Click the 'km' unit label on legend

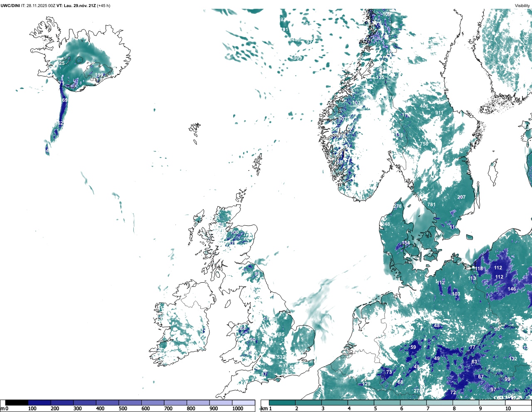click(264, 409)
